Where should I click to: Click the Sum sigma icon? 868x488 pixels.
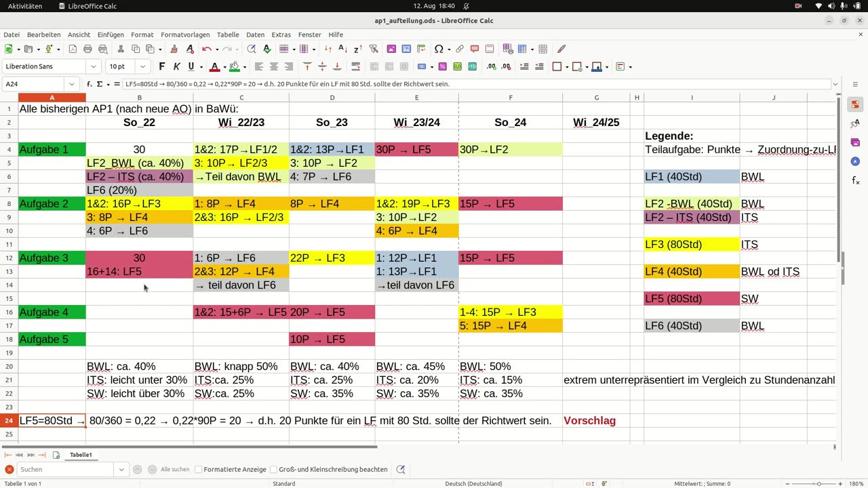(x=100, y=84)
